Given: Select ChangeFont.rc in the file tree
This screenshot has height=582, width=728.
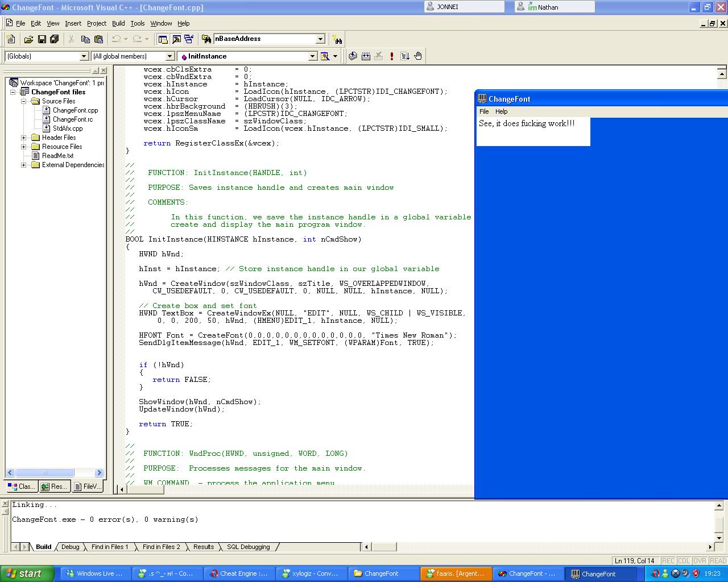Looking at the screenshot, I should click(72, 119).
